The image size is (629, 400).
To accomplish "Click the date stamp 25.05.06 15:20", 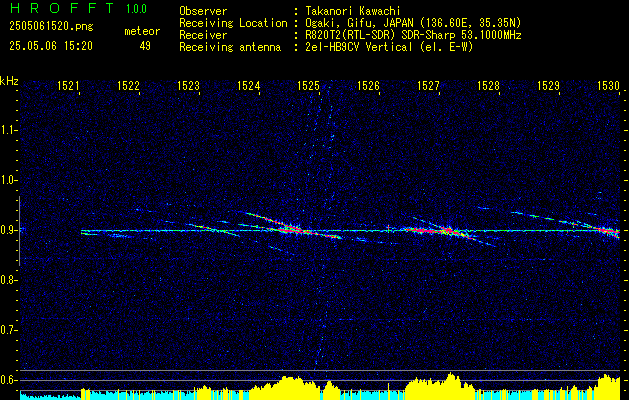I will 51,46.
